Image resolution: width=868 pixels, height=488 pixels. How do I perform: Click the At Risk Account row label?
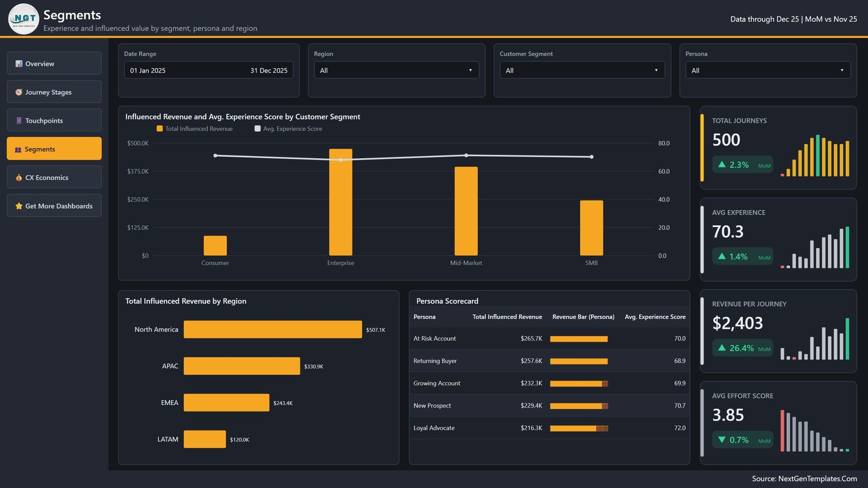coord(435,338)
